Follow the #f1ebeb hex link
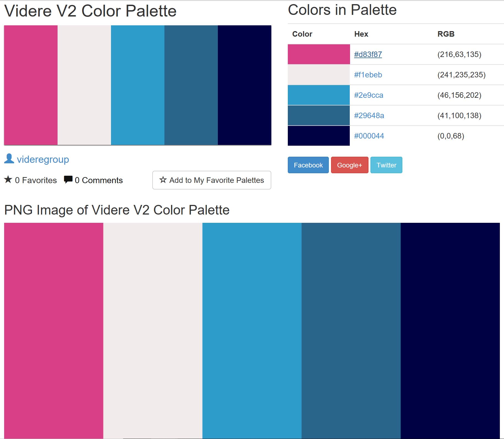The width and height of the screenshot is (504, 439). click(x=368, y=75)
